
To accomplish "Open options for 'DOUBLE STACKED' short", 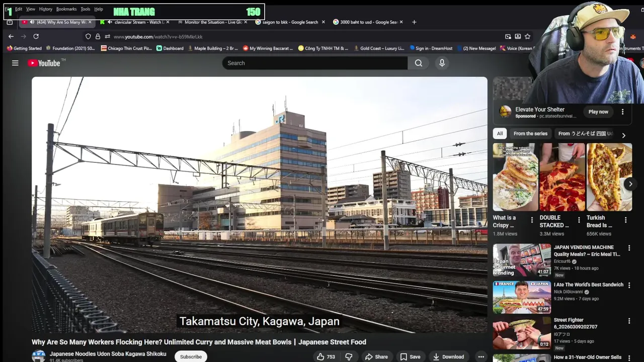I will tap(579, 220).
